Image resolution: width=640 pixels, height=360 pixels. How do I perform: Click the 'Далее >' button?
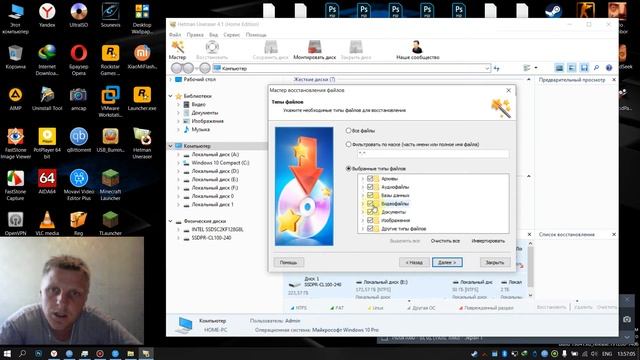tap(447, 262)
